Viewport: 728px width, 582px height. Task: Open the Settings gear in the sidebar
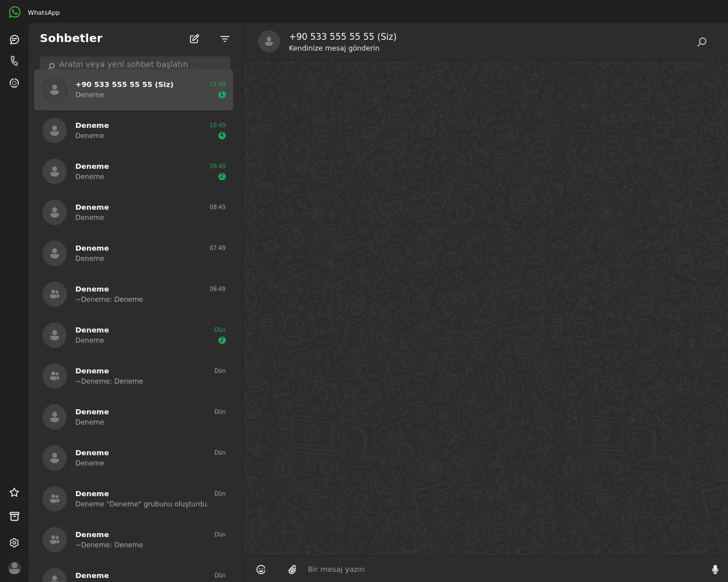click(x=14, y=543)
